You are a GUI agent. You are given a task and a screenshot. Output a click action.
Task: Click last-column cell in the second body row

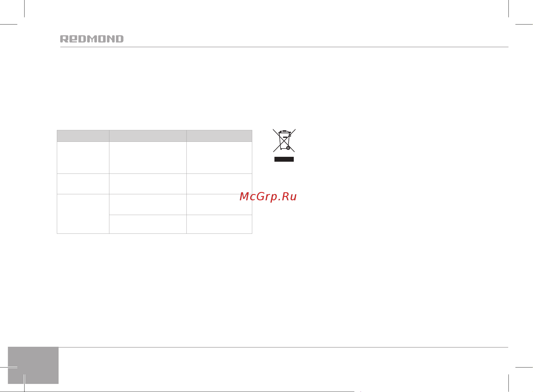[x=219, y=184]
